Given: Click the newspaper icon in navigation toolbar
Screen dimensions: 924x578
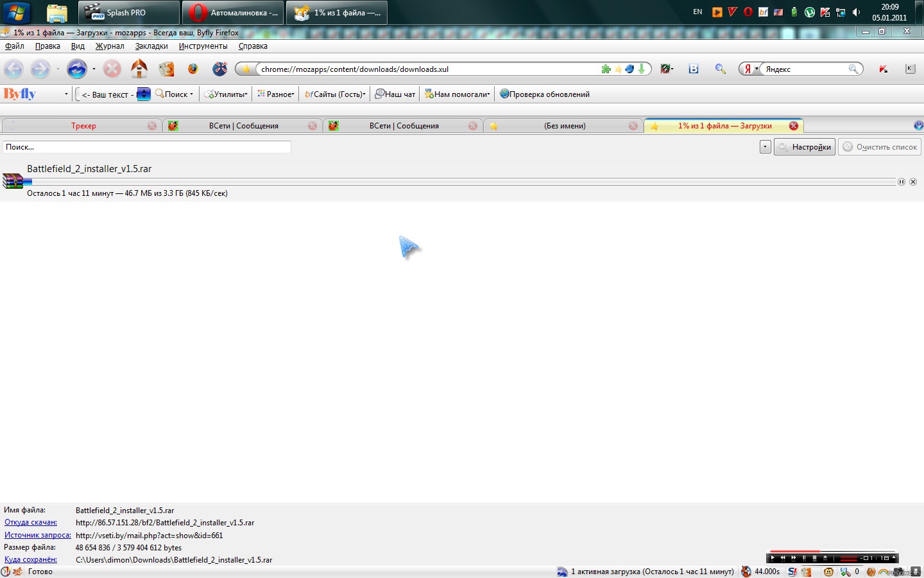Looking at the screenshot, I should 166,69.
